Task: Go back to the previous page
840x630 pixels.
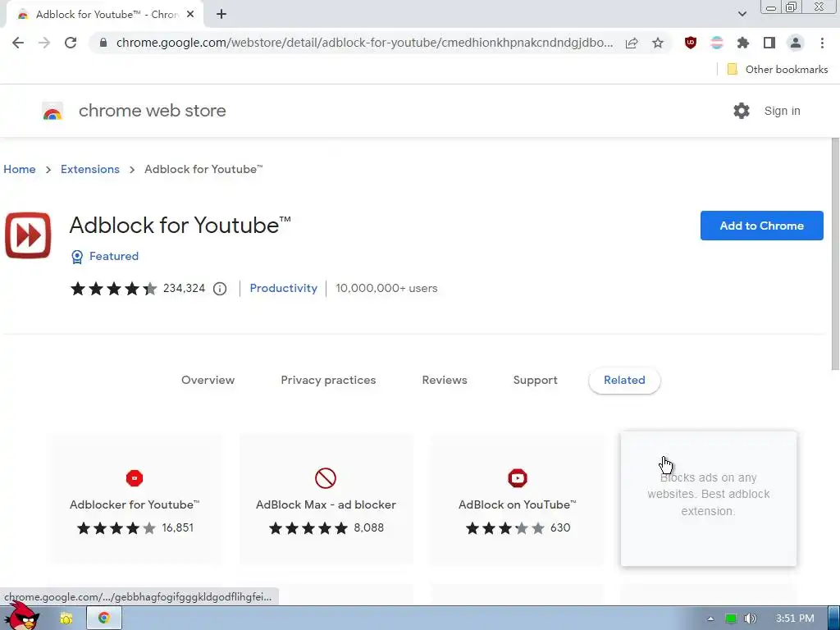Action: [18, 43]
